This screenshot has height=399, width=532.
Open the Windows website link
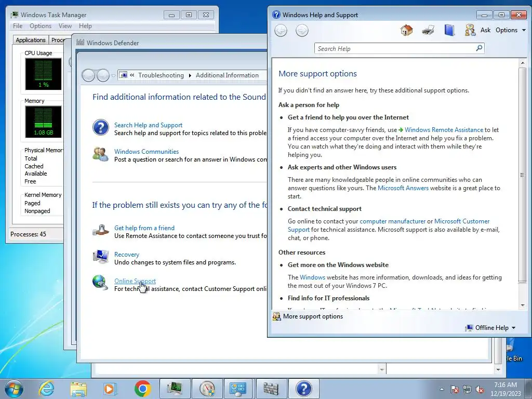click(312, 277)
